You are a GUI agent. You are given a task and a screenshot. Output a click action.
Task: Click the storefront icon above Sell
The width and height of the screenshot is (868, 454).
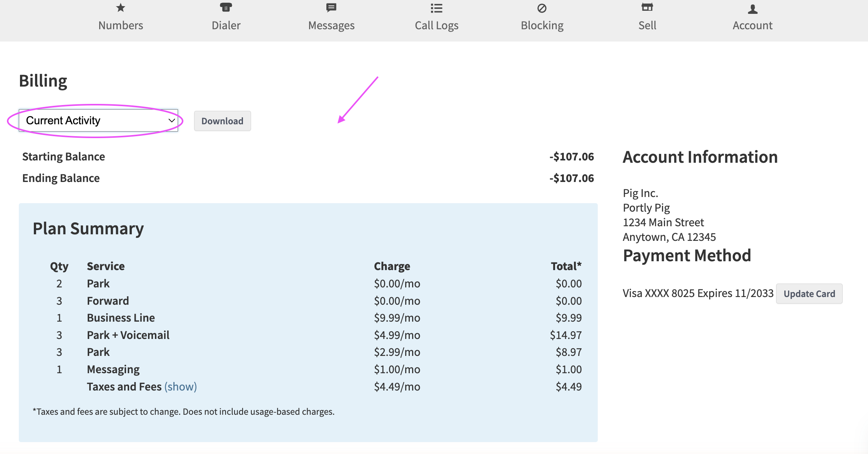pos(647,7)
